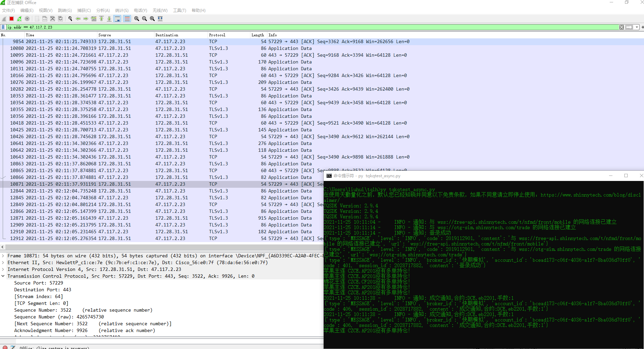Image resolution: width=644 pixels, height=349 pixels.
Task: Jump to the first packet
Action: point(101,19)
